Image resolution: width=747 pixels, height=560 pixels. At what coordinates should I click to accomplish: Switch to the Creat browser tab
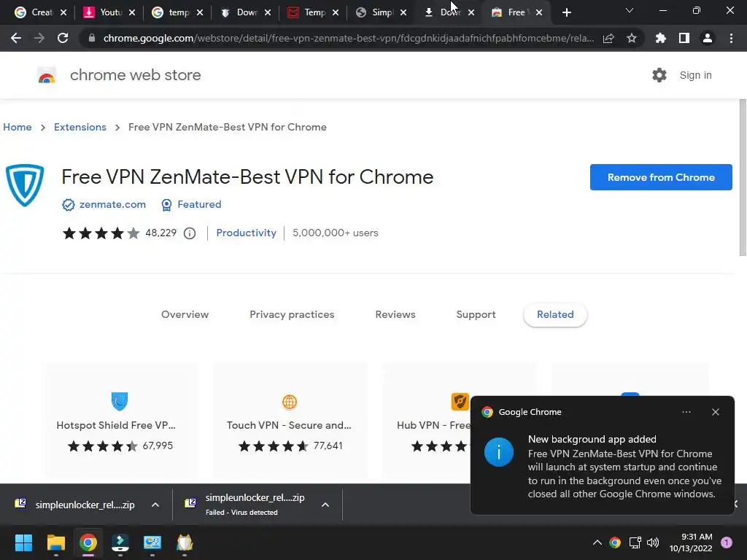coord(40,12)
